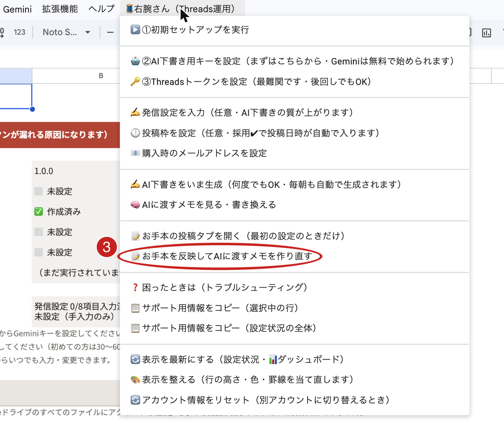The width and height of the screenshot is (504, 421).
Task: Click the play icon beside 初期セットアップを実行
Action: tap(135, 30)
